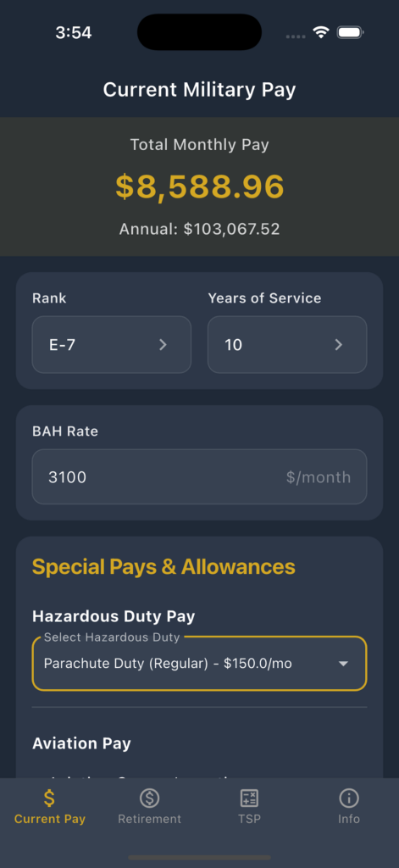This screenshot has width=399, height=868.
Task: Click the chevron beside 10 years
Action: 339,345
